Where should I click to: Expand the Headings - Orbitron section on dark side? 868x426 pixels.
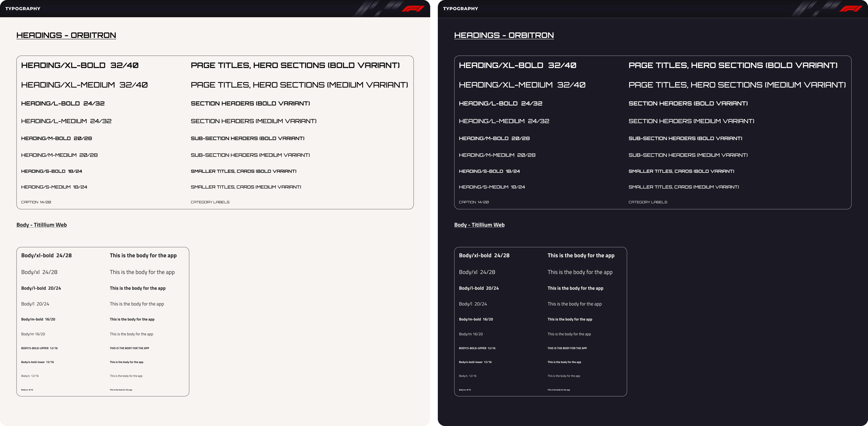(504, 35)
